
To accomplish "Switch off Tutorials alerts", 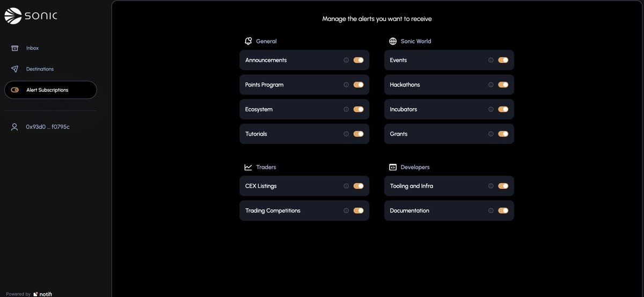I will click(358, 134).
